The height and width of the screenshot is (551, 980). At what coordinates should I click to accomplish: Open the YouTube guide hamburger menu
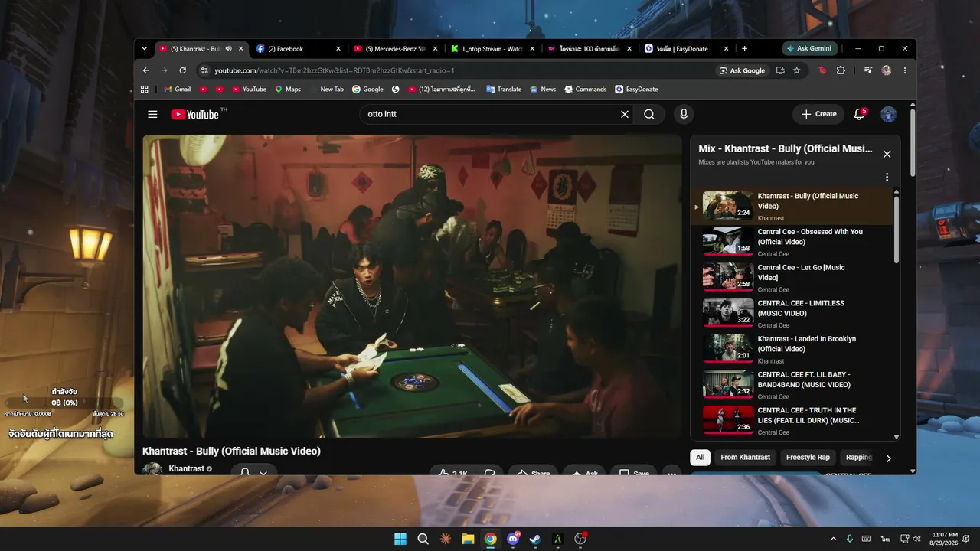pos(152,114)
